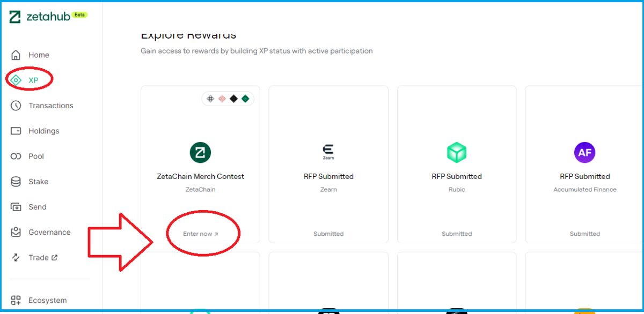Click the Gain access to rewards description
The width and height of the screenshot is (644, 314).
point(257,51)
